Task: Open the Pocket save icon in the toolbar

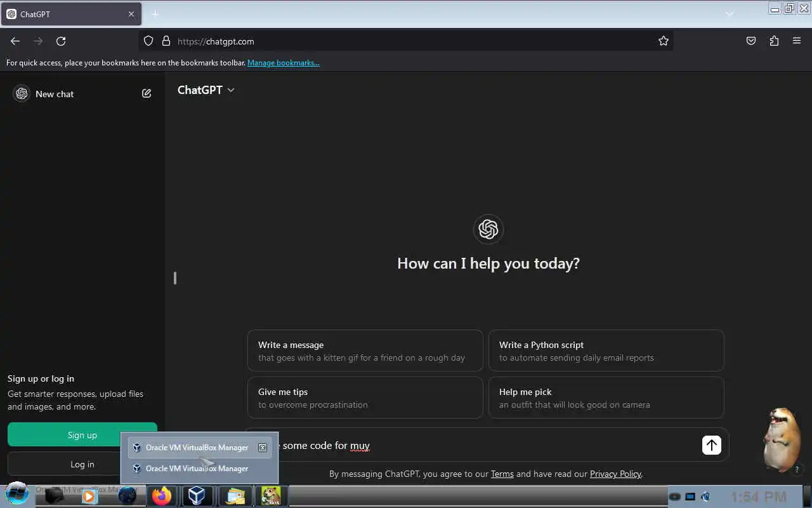Action: [751, 41]
